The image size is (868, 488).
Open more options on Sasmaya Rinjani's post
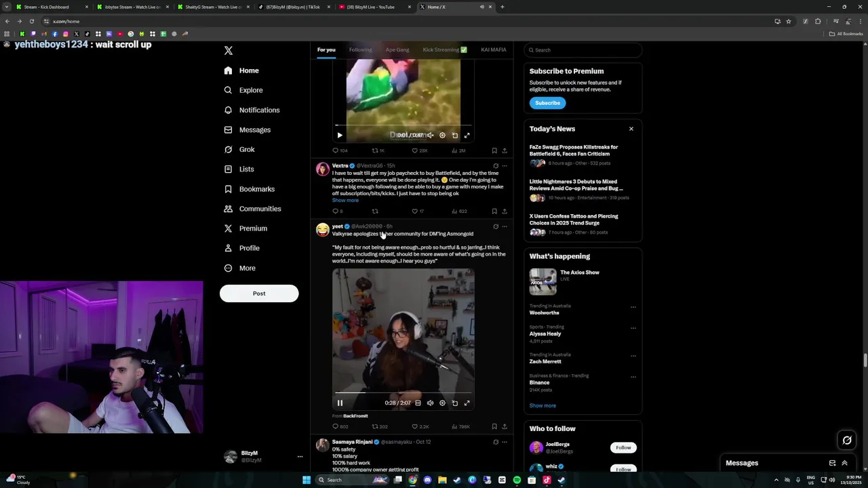[505, 442]
